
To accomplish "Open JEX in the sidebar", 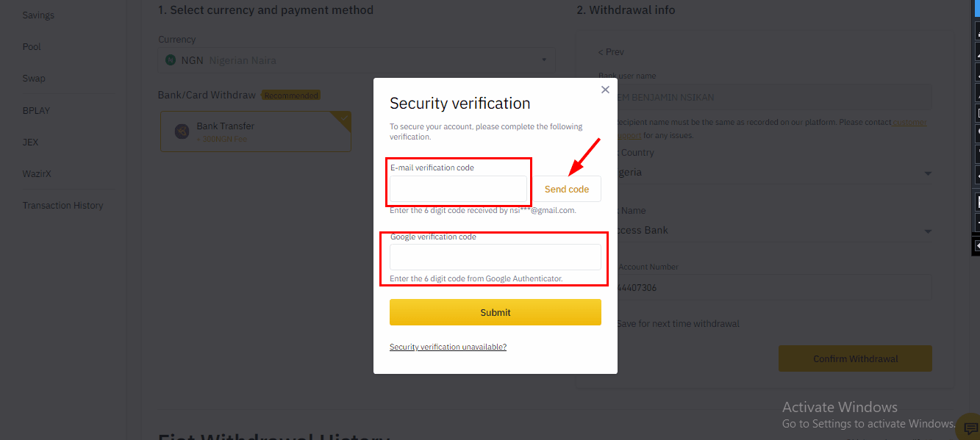I will pos(30,142).
